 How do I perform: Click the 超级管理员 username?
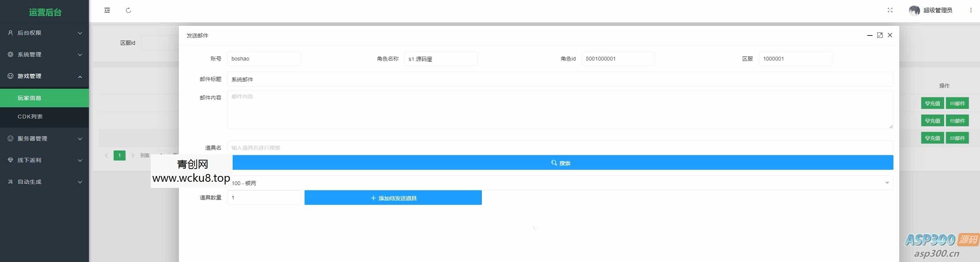pos(937,10)
